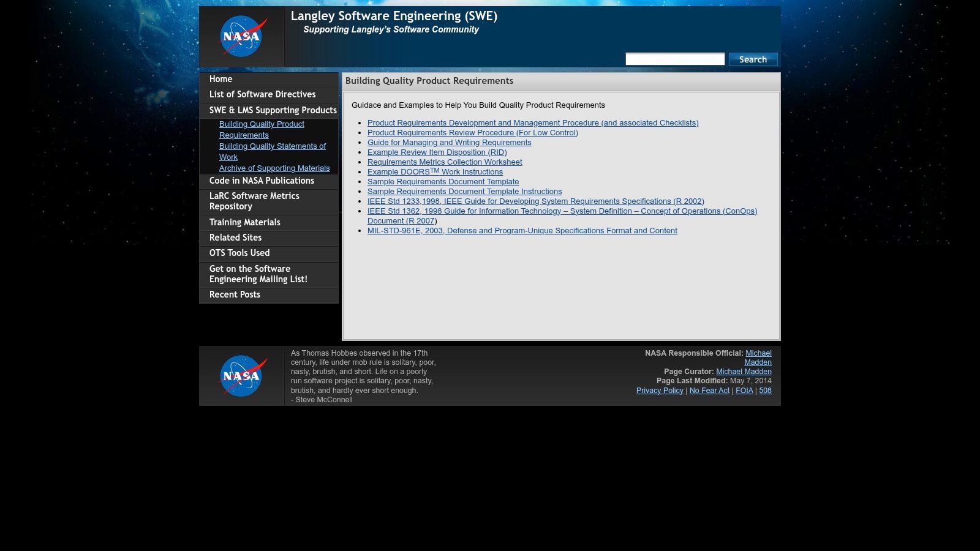980x551 pixels.
Task: Click Page Curator Michael Madden link
Action: (x=744, y=372)
